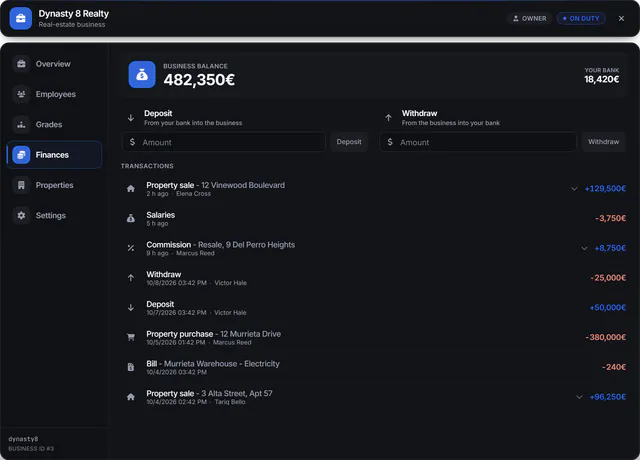
Task: Click the Bill document icon
Action: pos(131,367)
